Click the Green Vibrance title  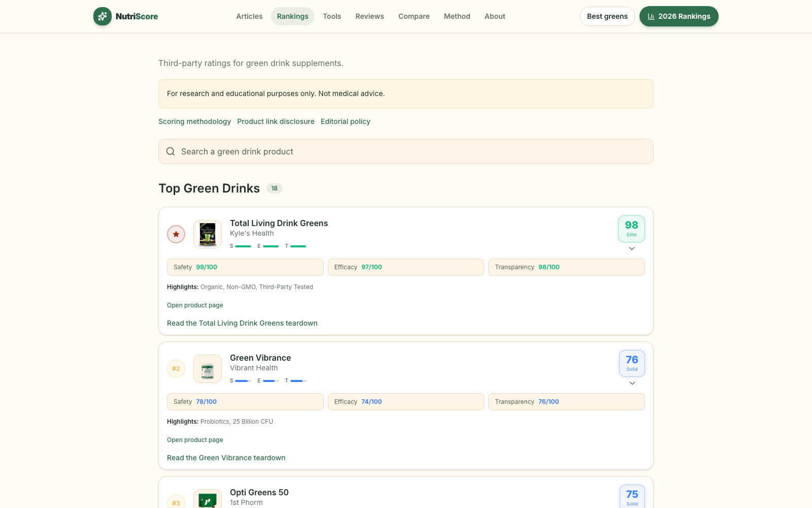(x=260, y=358)
